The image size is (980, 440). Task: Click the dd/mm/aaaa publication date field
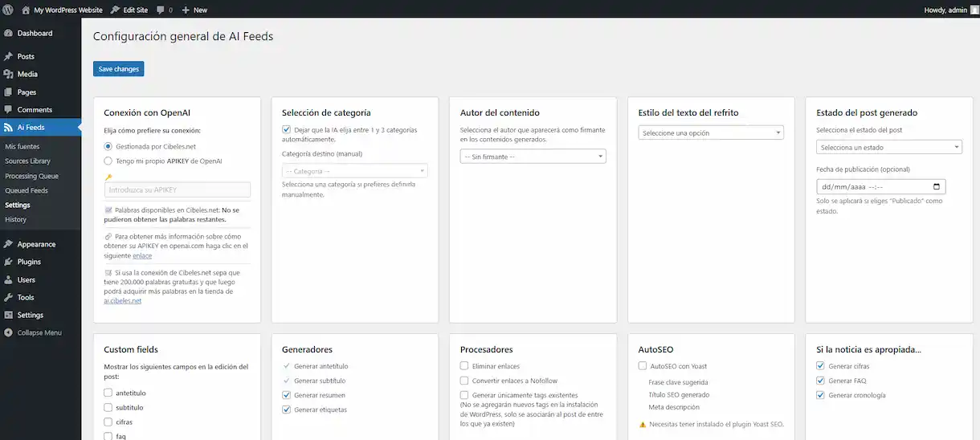click(x=881, y=186)
